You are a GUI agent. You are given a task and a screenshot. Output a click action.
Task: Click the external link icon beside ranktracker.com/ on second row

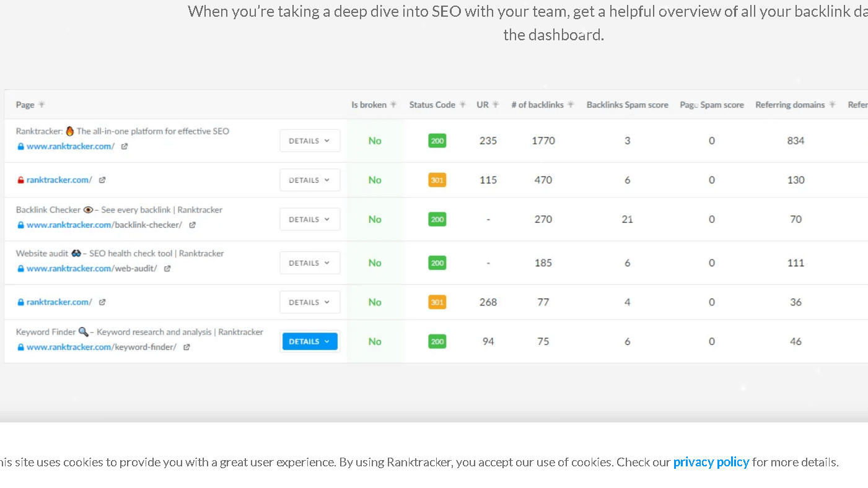click(x=102, y=180)
